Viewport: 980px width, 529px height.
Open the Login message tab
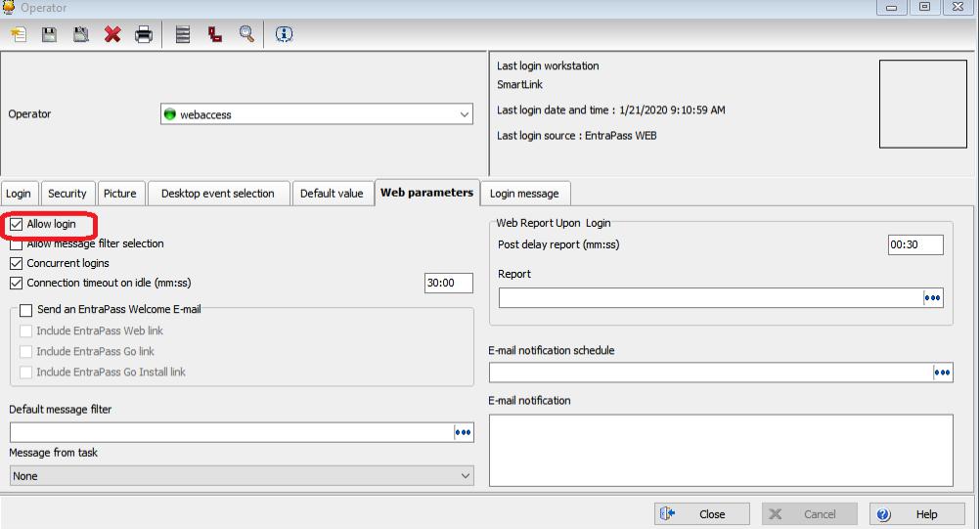523,194
